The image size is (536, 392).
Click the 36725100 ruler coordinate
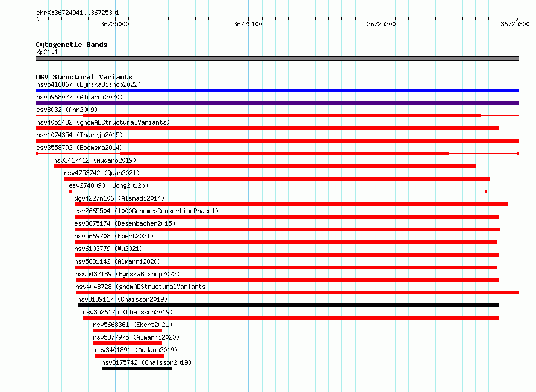pyautogui.click(x=248, y=24)
